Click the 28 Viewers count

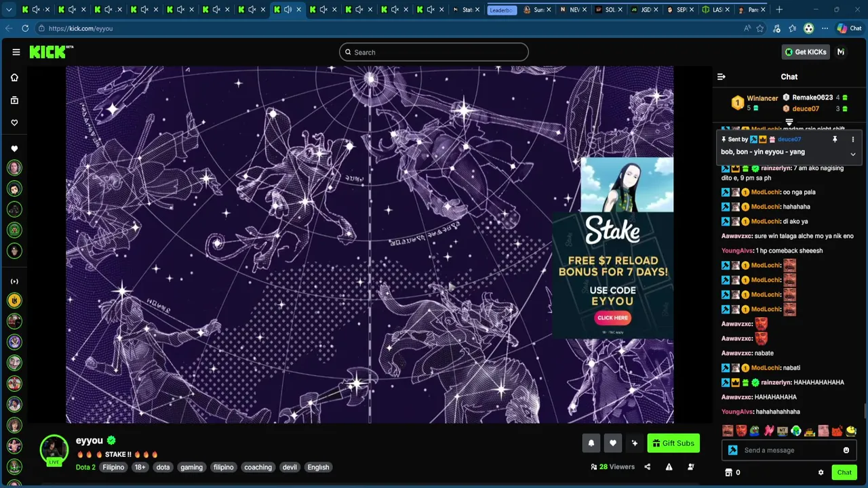click(612, 467)
